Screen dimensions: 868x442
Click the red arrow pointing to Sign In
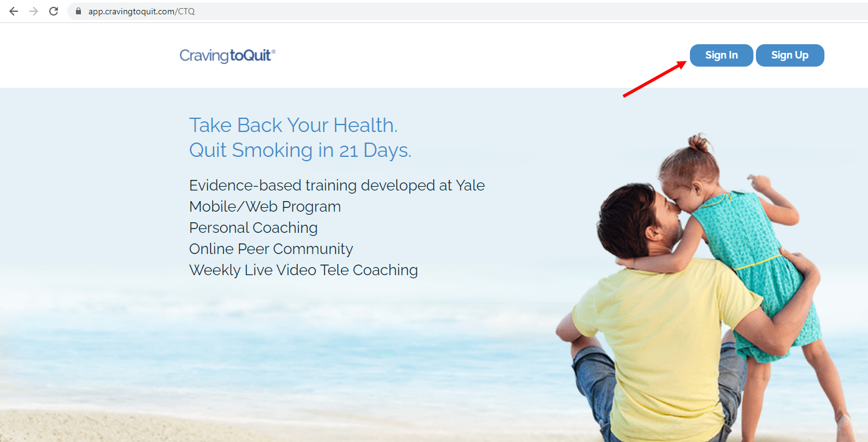[655, 78]
